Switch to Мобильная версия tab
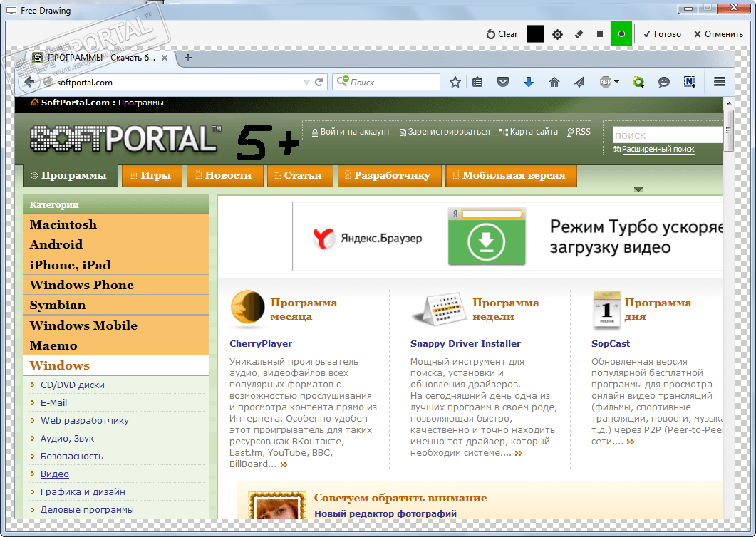 point(511,175)
